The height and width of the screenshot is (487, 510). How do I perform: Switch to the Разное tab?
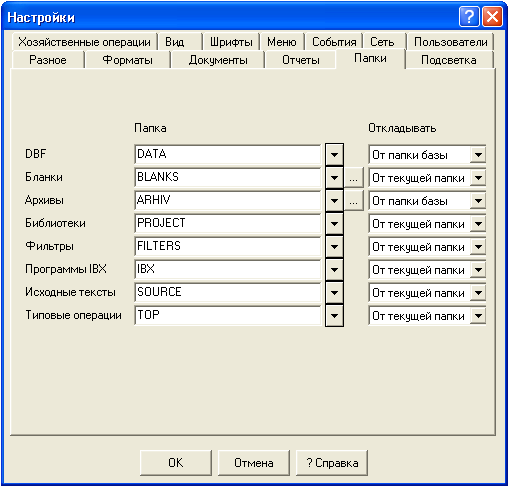tap(48, 60)
